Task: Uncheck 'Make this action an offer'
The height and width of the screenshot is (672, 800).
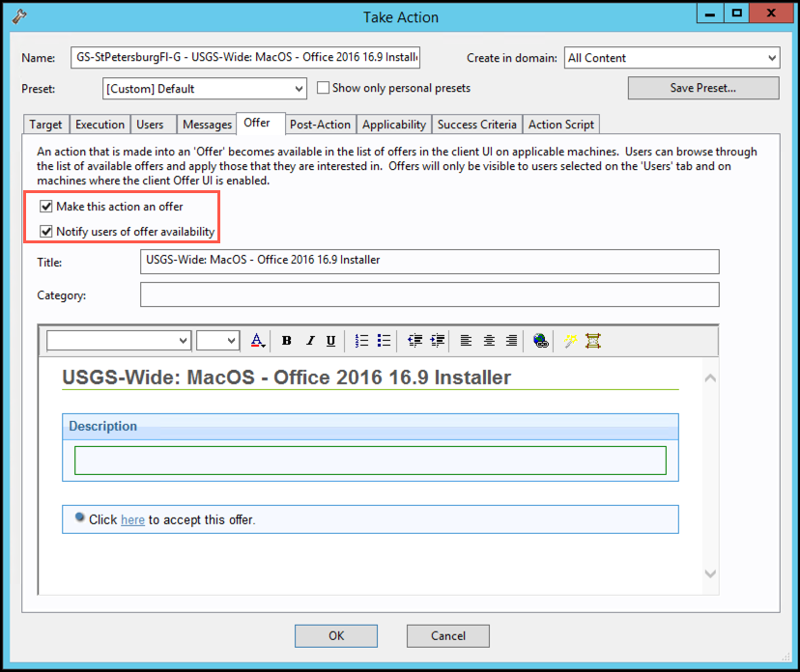Action: pyautogui.click(x=46, y=207)
